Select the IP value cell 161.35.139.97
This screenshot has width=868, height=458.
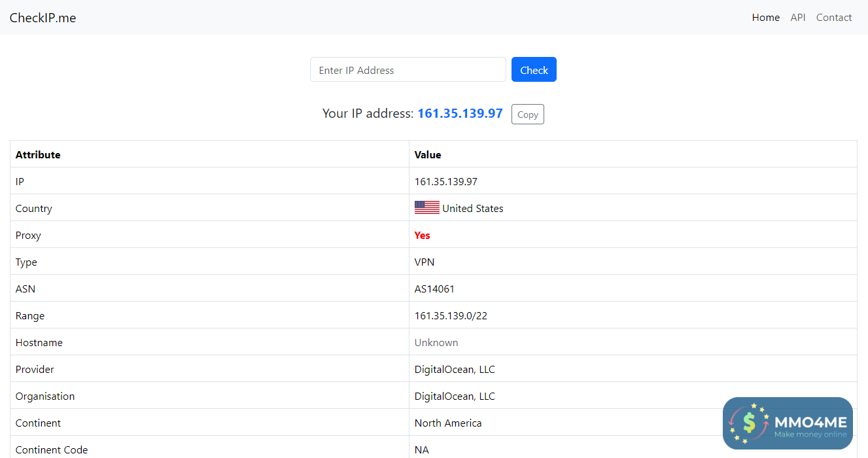click(446, 181)
